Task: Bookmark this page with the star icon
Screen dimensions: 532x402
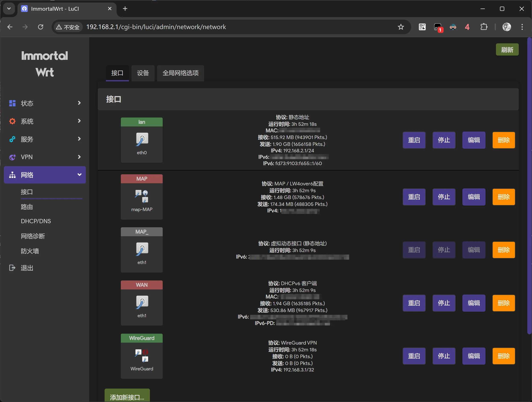Action: click(x=401, y=27)
